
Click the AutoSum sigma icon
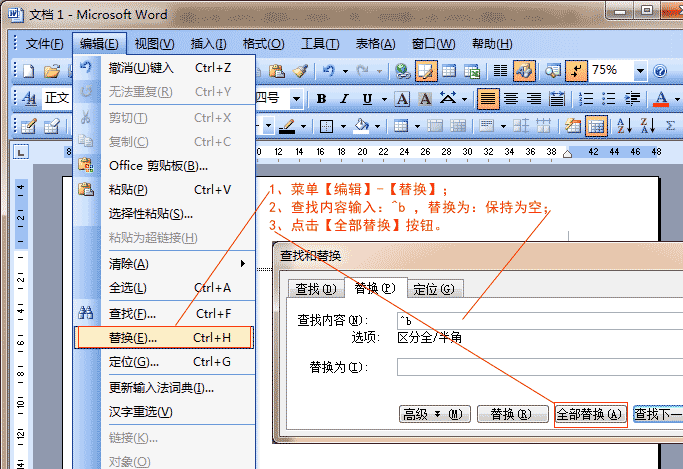point(671,126)
